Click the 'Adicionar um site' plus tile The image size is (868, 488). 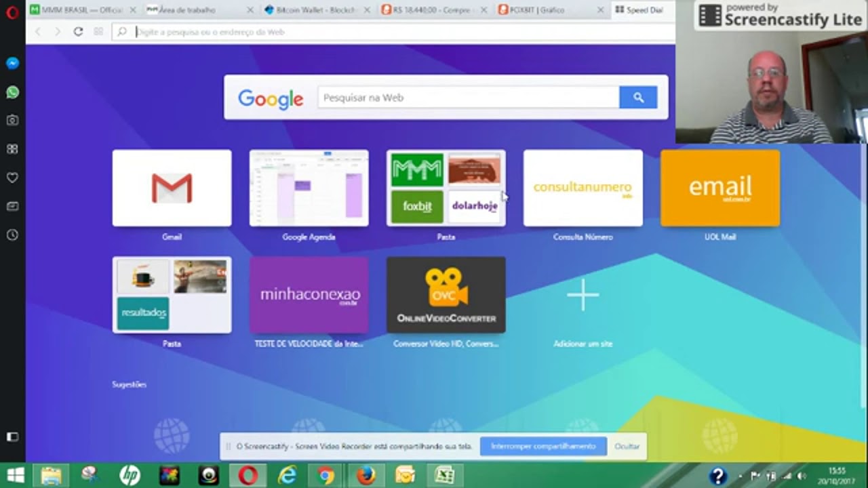click(x=583, y=295)
